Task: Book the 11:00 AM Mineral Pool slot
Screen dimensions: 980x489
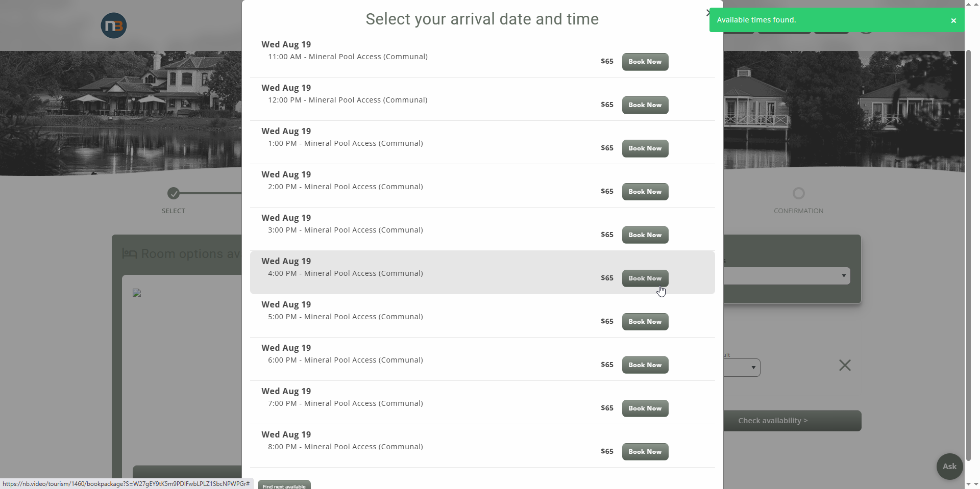Action: click(x=645, y=62)
